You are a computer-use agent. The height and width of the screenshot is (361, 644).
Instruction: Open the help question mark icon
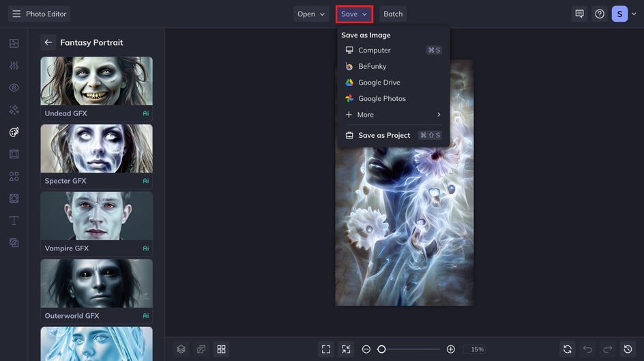(x=600, y=14)
